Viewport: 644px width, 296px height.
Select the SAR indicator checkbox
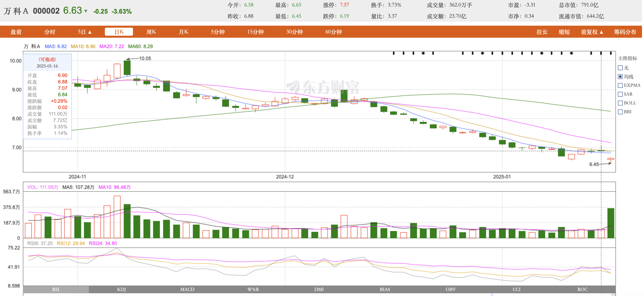pos(620,94)
